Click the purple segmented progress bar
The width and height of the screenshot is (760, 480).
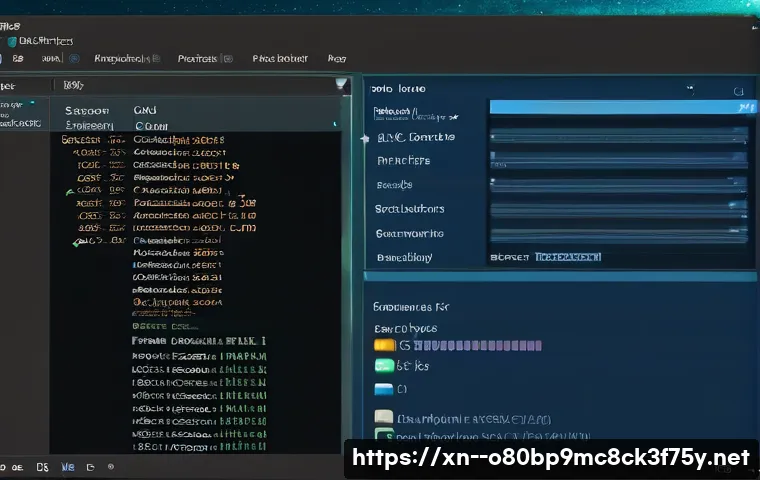point(470,345)
